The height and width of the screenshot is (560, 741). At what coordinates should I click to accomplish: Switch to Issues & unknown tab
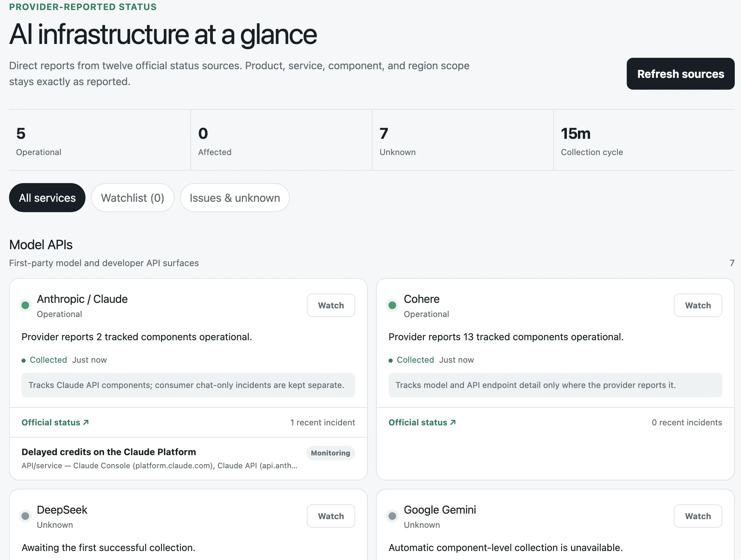235,198
